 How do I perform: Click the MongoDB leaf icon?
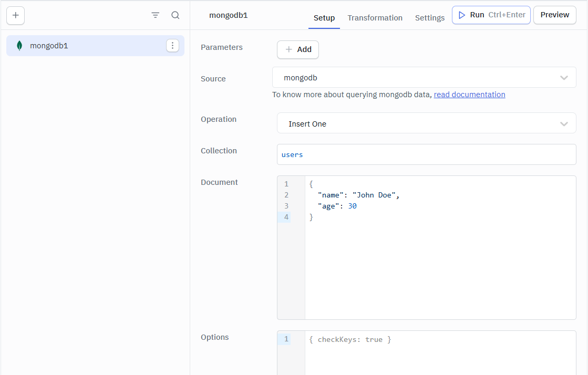click(x=19, y=46)
